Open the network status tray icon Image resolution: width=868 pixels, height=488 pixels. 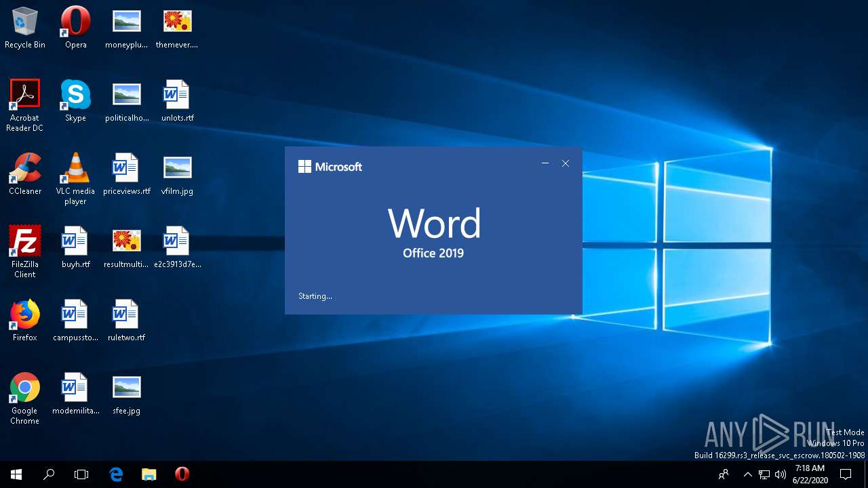[x=764, y=474]
